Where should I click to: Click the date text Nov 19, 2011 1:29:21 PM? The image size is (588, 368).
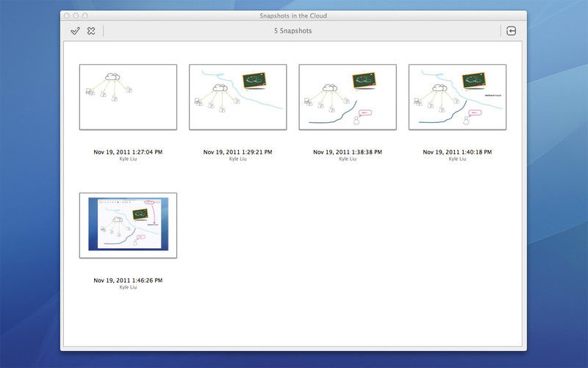click(237, 152)
